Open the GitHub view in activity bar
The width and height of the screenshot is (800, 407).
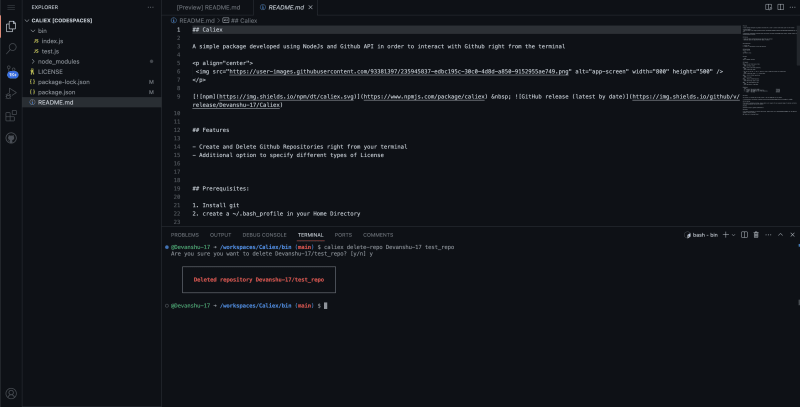[x=11, y=138]
